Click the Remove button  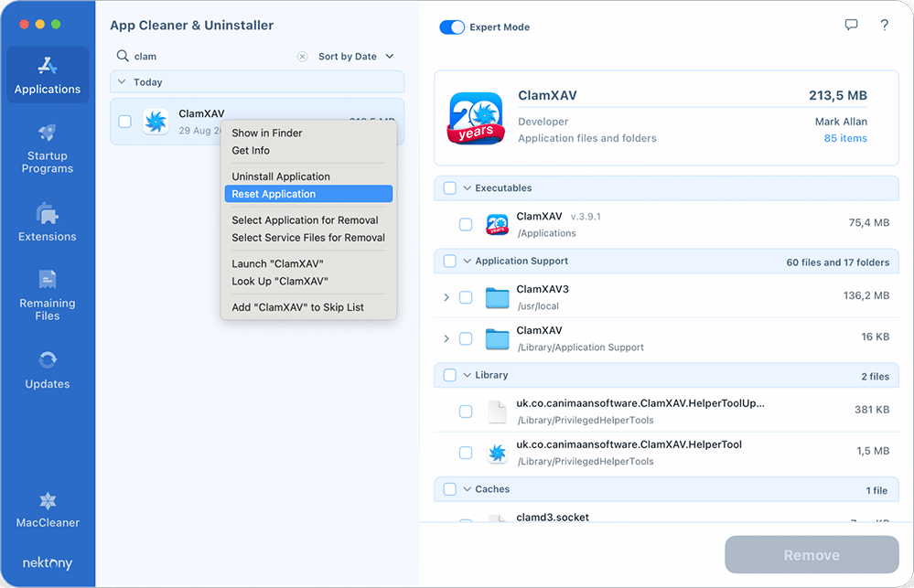tap(812, 555)
